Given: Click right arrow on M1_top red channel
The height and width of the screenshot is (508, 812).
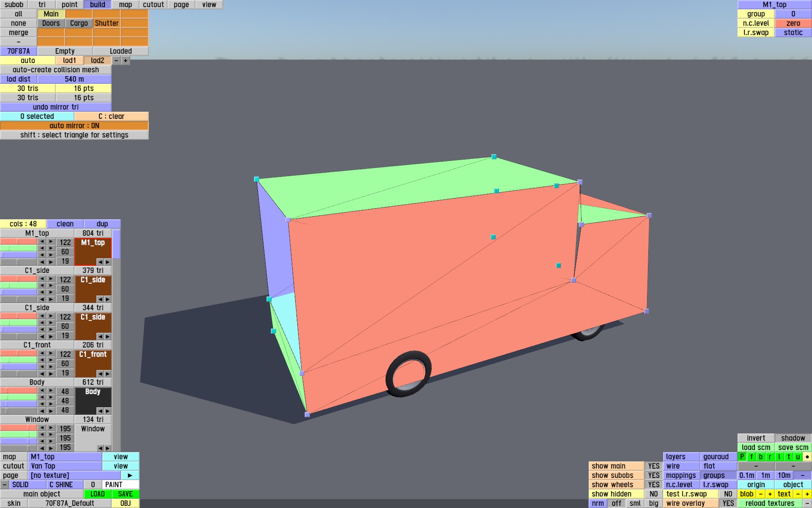Looking at the screenshot, I should tap(51, 242).
